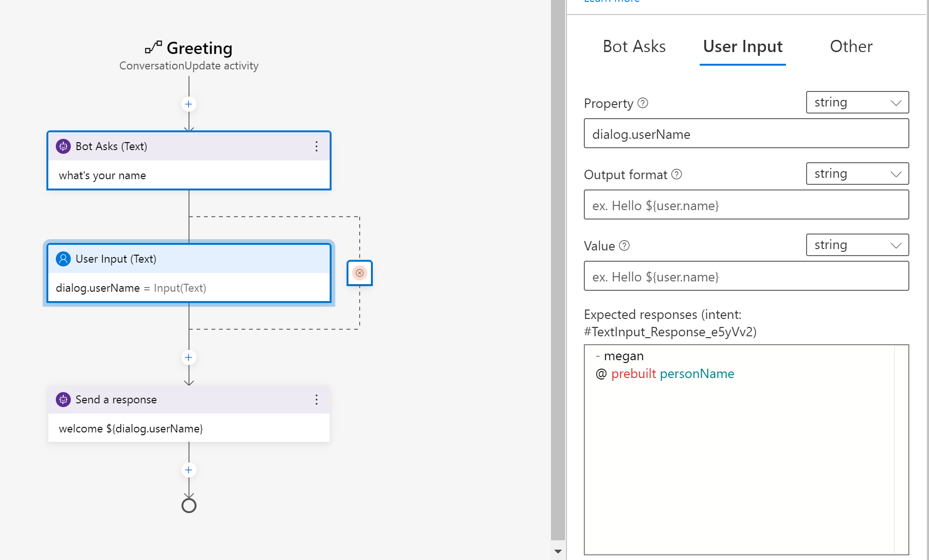Click the plus icon after User Input node

[x=189, y=357]
